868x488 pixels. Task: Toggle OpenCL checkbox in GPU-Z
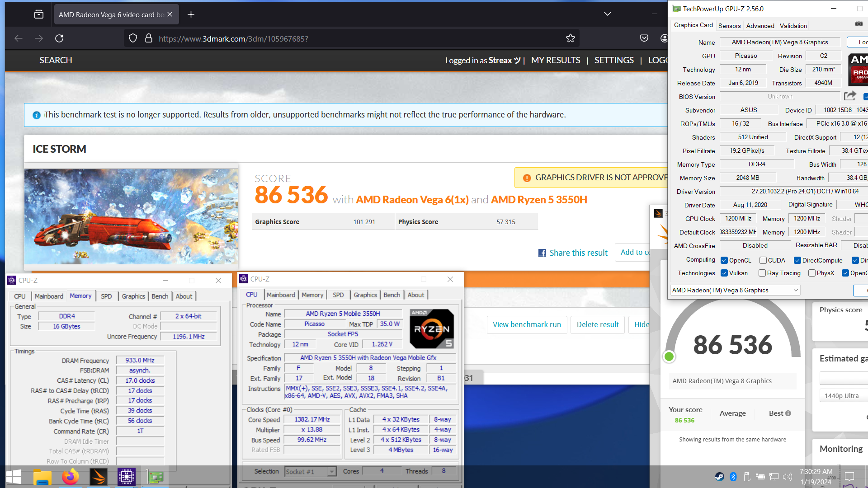click(x=724, y=261)
